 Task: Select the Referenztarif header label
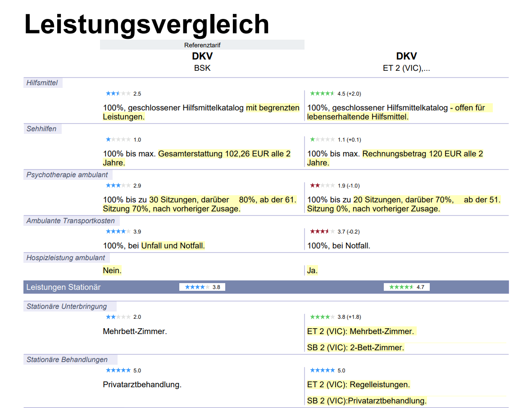[202, 45]
